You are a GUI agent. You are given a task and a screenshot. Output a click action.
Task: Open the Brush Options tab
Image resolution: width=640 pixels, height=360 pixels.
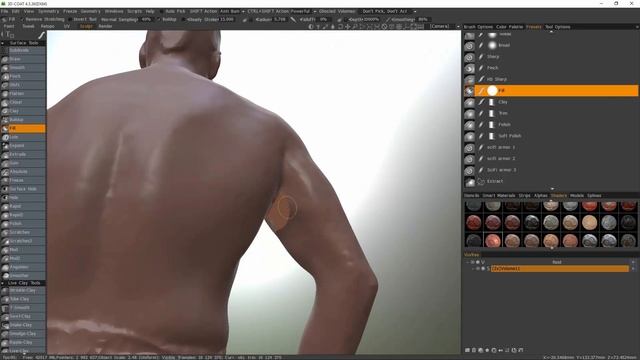coord(478,27)
